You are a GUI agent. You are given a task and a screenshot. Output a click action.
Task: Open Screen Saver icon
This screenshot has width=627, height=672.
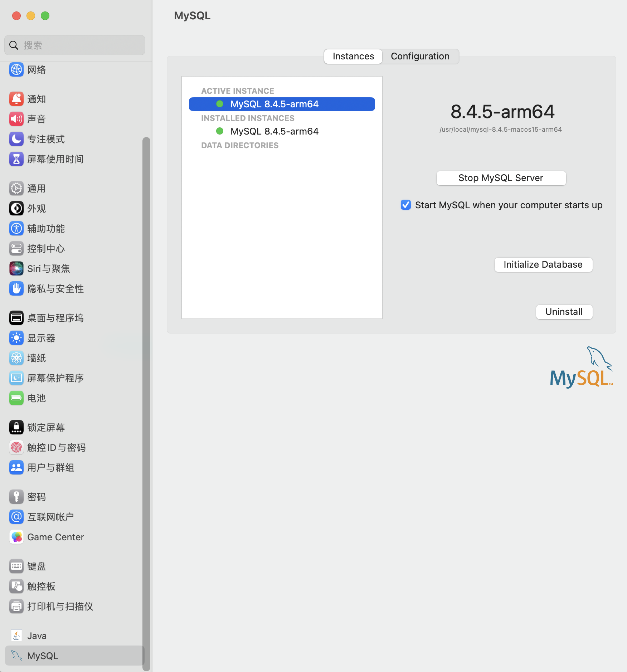[x=16, y=378]
